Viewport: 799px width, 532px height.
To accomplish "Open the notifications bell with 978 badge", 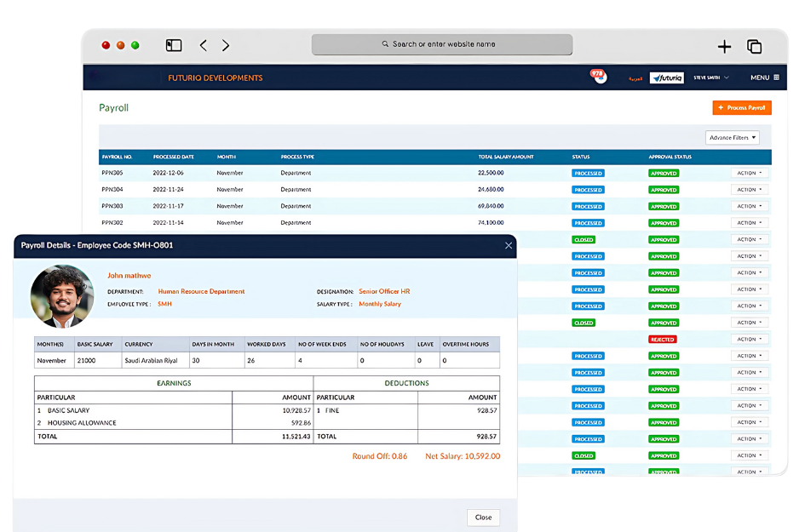I will click(597, 77).
